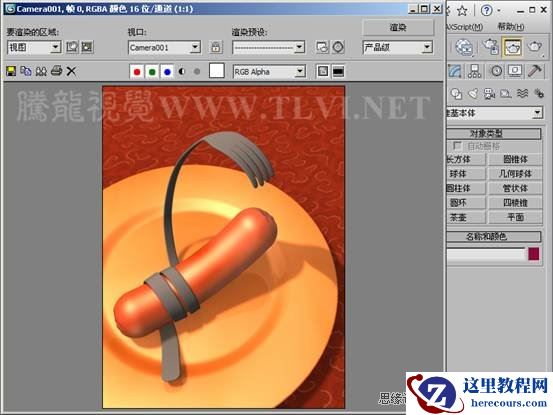Collapse the Name and Color rollout header
Screen dimensions: 553x415
point(494,237)
